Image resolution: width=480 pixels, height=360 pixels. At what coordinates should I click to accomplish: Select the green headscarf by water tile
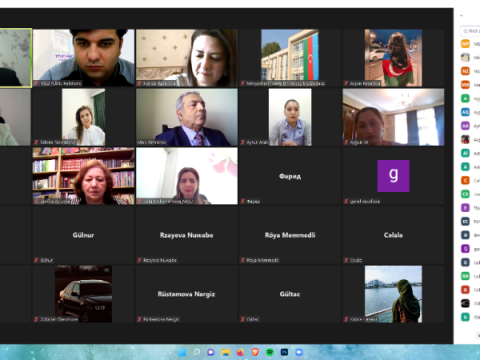pyautogui.click(x=393, y=294)
